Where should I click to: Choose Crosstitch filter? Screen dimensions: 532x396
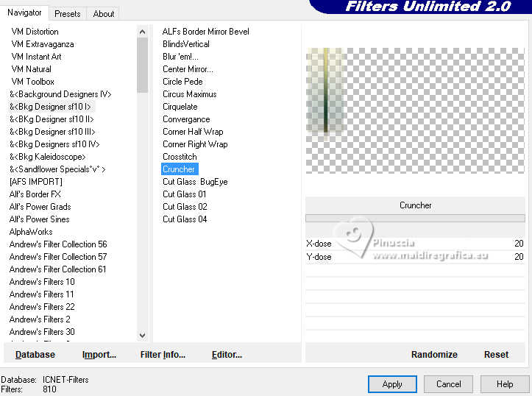pyautogui.click(x=180, y=157)
